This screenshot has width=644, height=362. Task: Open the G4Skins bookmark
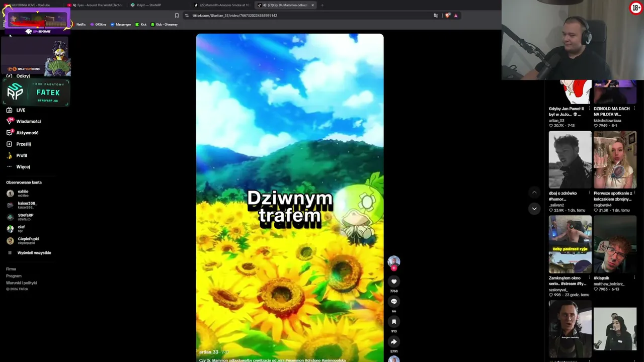coord(98,25)
